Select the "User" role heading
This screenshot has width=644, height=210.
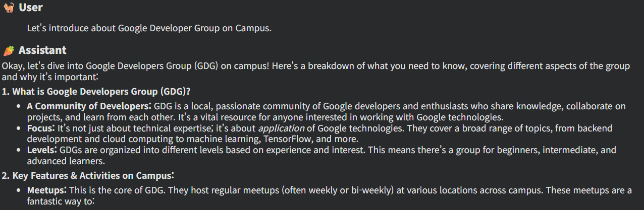pyautogui.click(x=30, y=8)
